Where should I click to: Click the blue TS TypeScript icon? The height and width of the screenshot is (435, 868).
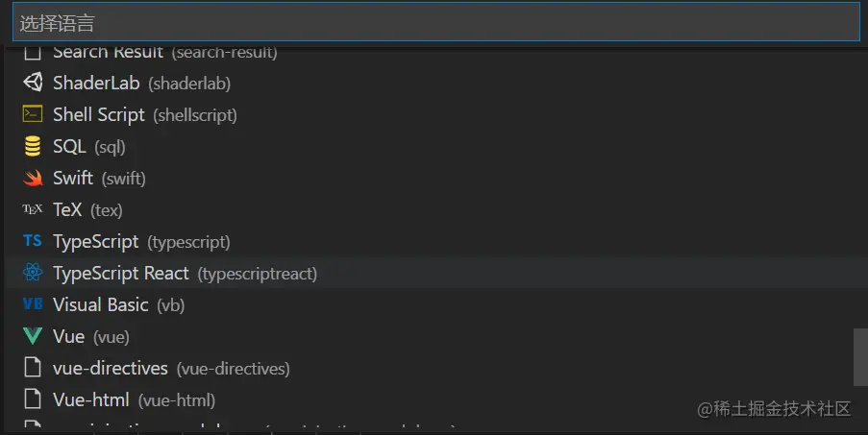point(33,241)
